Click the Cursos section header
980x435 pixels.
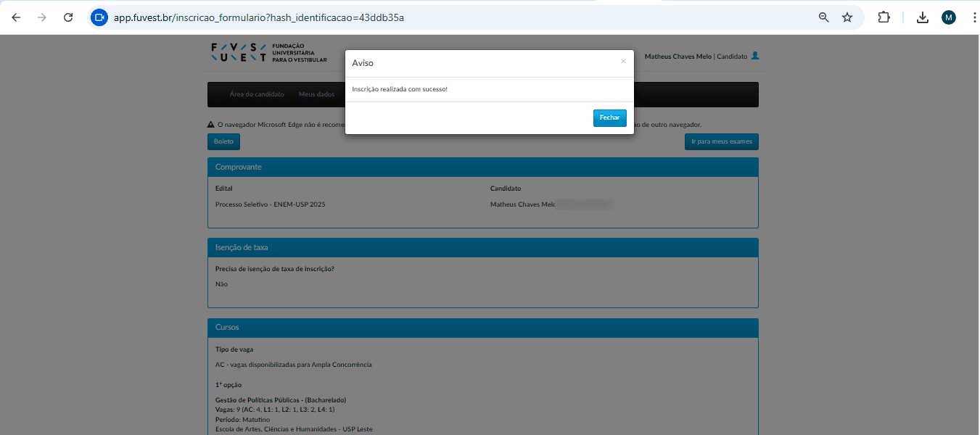(483, 328)
